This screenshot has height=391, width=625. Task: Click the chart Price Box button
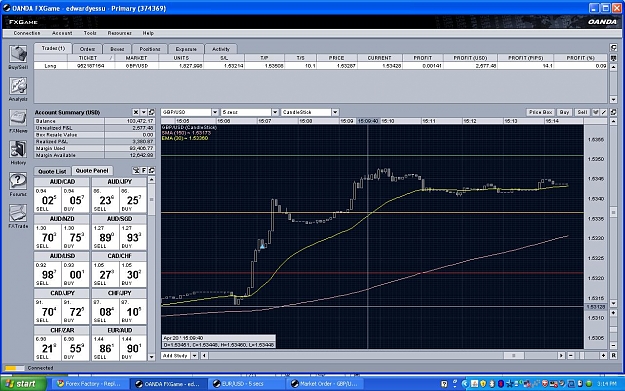[541, 112]
